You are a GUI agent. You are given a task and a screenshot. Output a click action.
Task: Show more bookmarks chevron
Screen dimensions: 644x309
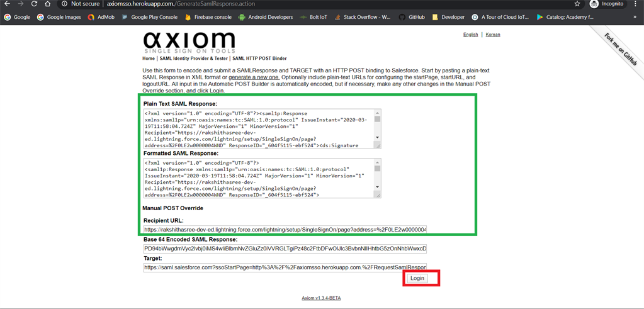[636, 17]
